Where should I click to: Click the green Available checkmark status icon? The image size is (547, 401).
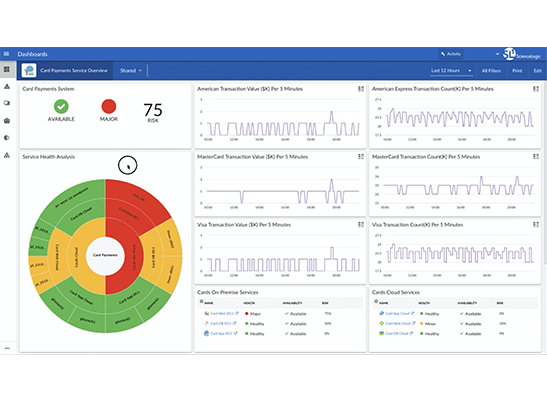pos(61,106)
